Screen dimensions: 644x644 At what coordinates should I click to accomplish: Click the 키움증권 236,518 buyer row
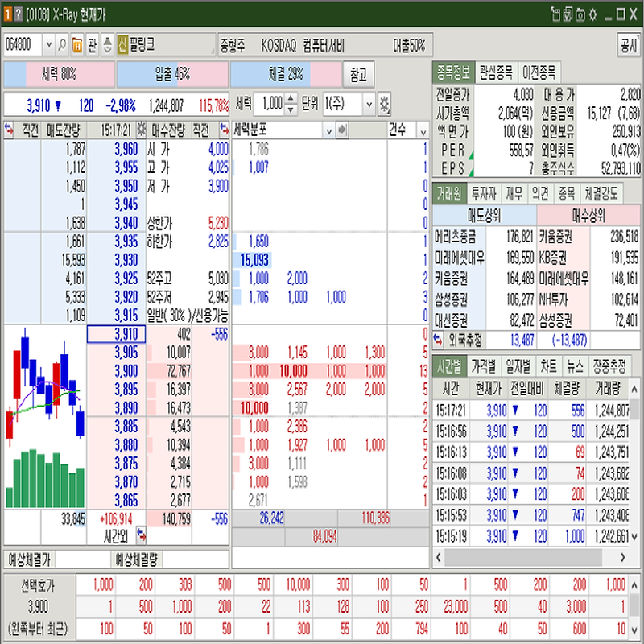(588, 237)
